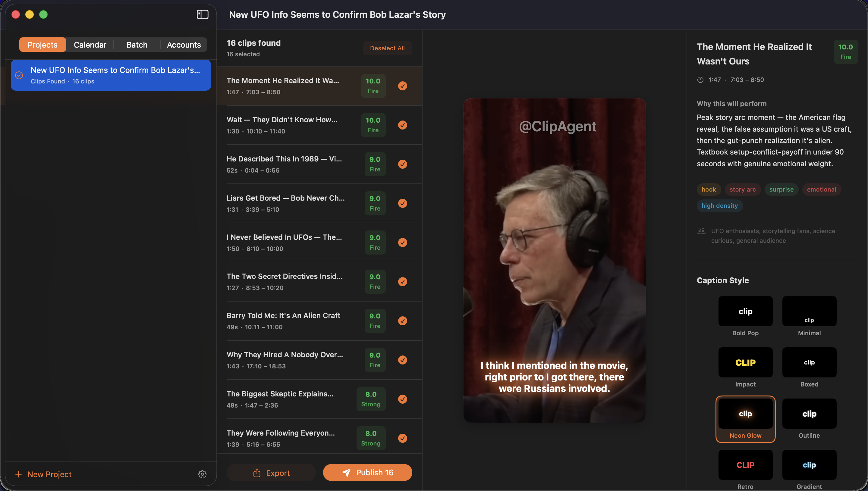Select the UFO project in sidebar list

(111, 75)
